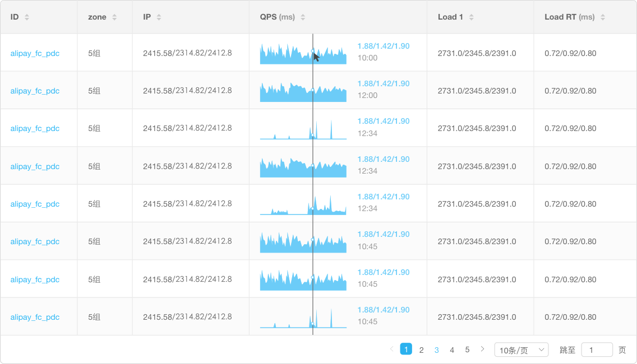The width and height of the screenshot is (637, 364).
Task: Sort by QPS (ms) using its sort arrows
Action: tap(303, 17)
